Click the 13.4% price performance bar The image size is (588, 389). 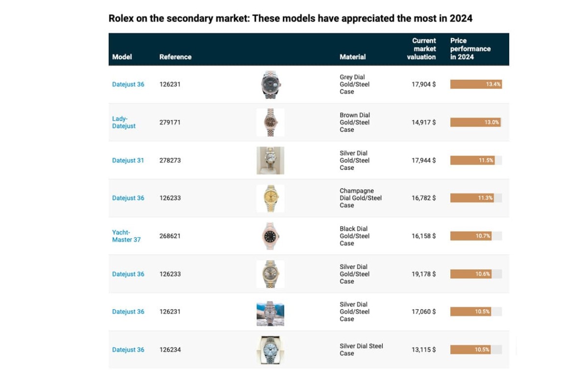[476, 84]
